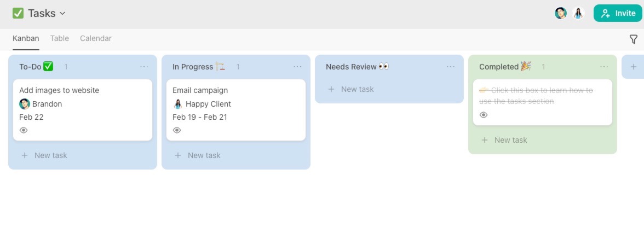Click the second member avatar in header
This screenshot has width=644, height=239.
coord(578,13)
